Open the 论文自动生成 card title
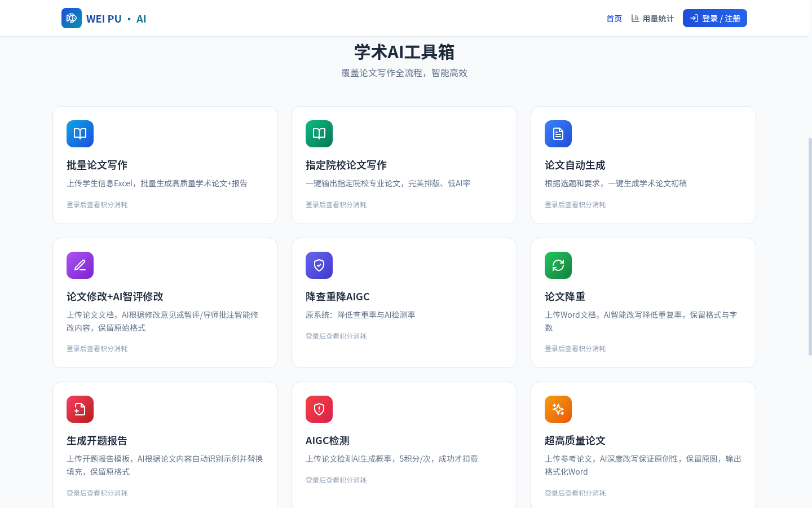This screenshot has width=812, height=508. [x=575, y=165]
